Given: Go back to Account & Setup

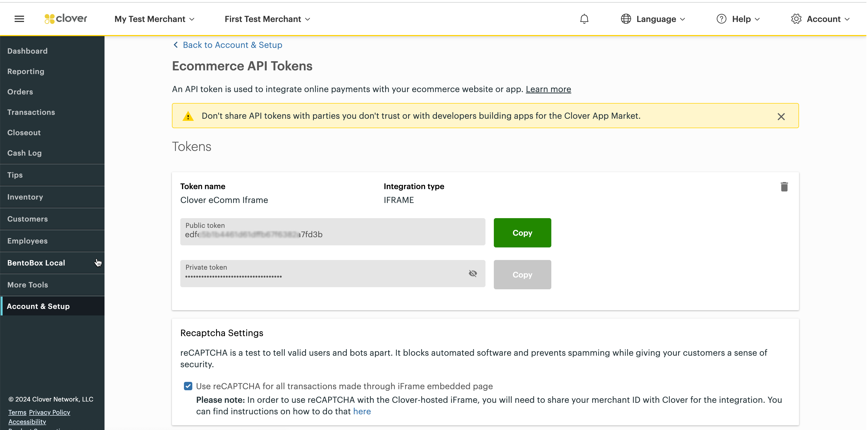Looking at the screenshot, I should [233, 45].
